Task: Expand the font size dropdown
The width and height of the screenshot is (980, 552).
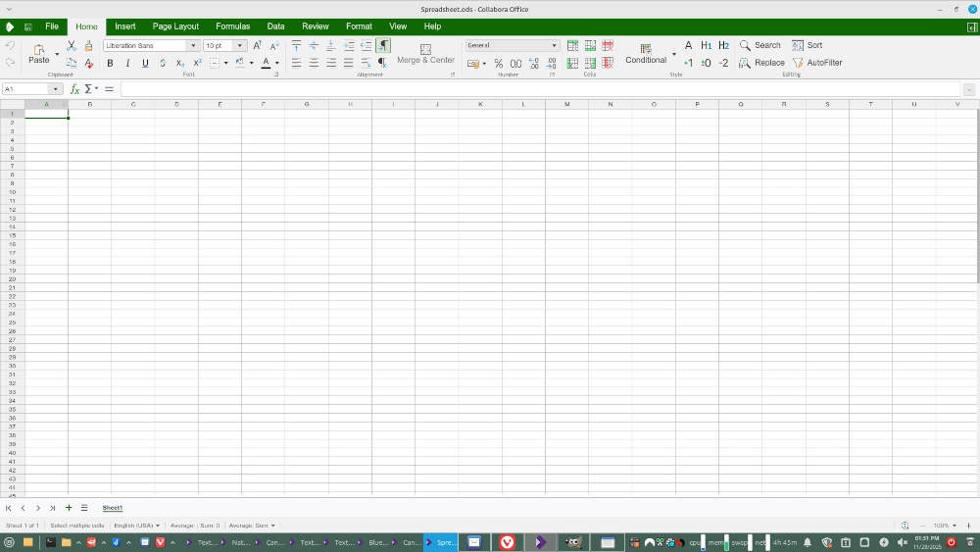Action: click(x=240, y=46)
